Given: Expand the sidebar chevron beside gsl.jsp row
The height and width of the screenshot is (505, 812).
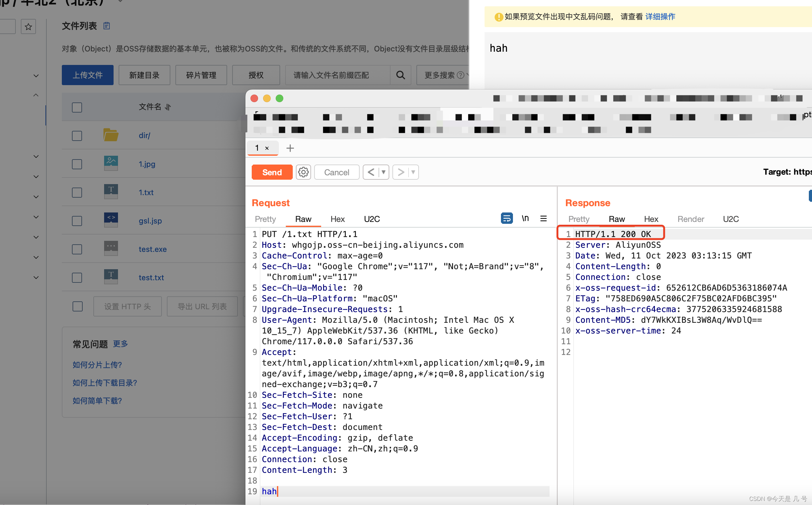Looking at the screenshot, I should (36, 217).
